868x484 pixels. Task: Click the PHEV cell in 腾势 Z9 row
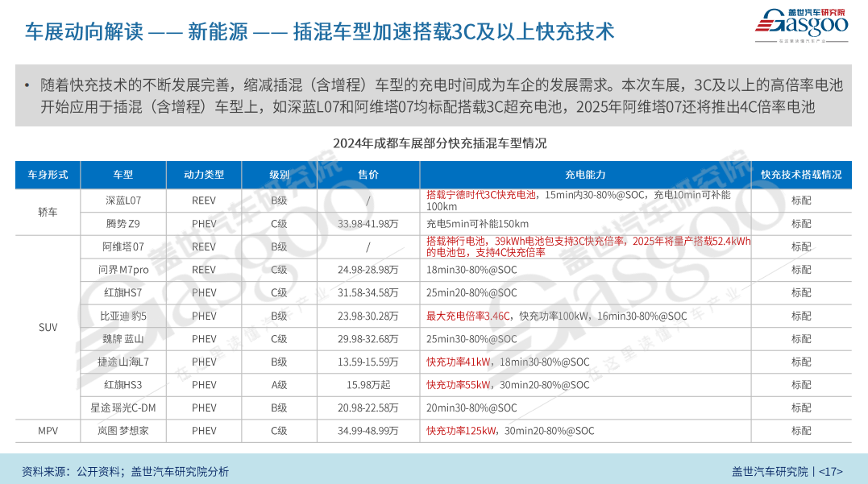[204, 223]
